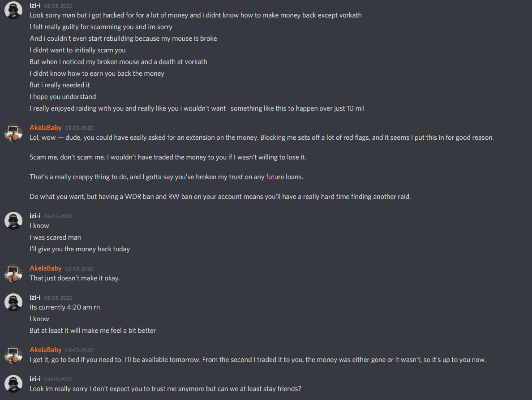This screenshot has width=532, height=400.
Task: Open the izi-i username above 'I was scared man'
Action: coord(35,216)
